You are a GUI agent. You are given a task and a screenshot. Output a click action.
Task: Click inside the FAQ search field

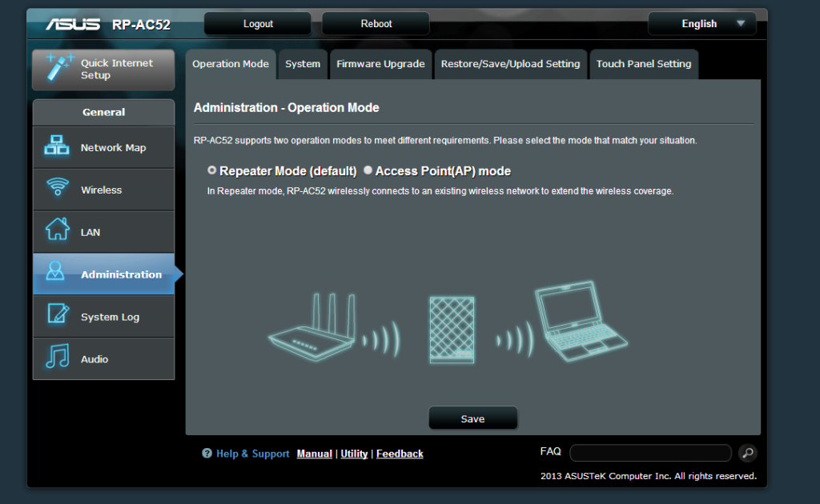650,454
